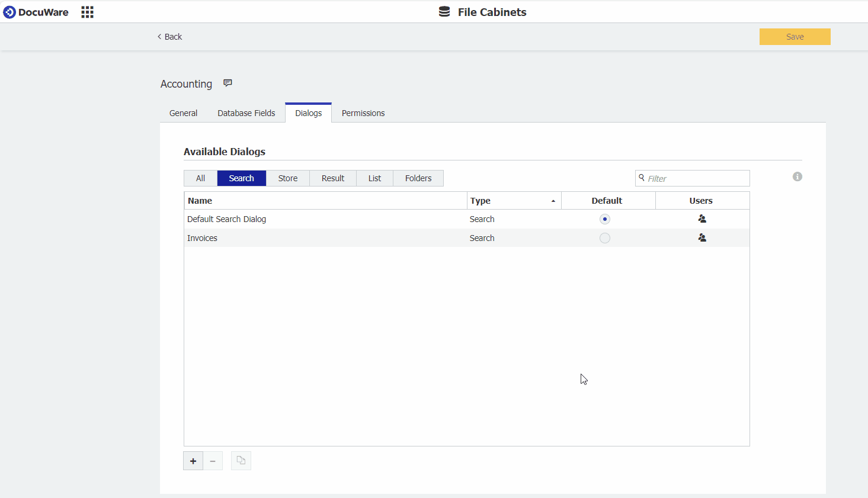868x498 pixels.
Task: Save the file cabinet changes
Action: click(x=795, y=36)
